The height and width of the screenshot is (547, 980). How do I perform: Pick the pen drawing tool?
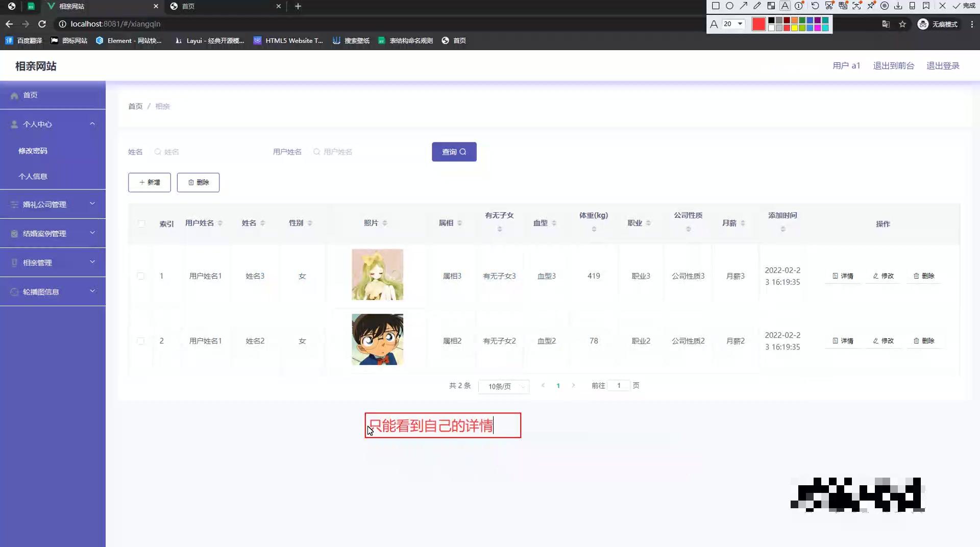(x=757, y=6)
